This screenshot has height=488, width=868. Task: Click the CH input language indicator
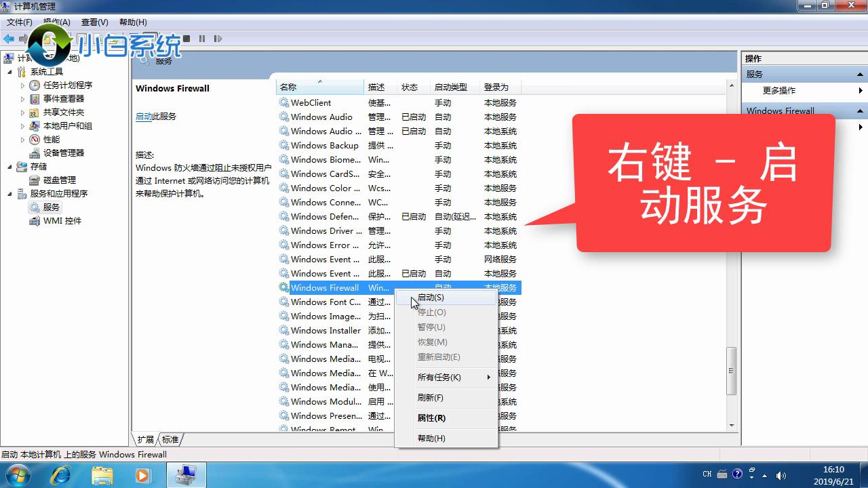pos(707,474)
